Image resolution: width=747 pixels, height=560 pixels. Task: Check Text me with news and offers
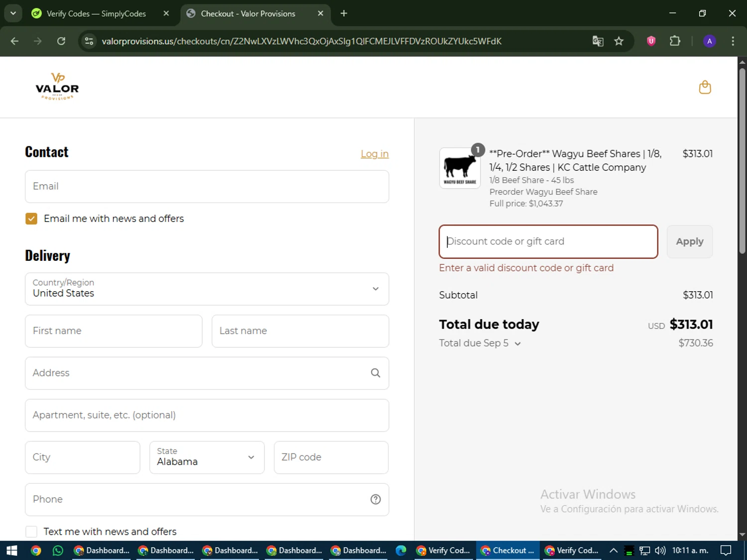tap(31, 532)
